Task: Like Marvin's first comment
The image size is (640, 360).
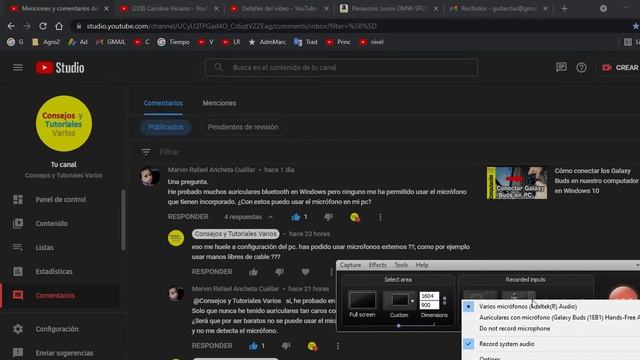Action: [296, 217]
